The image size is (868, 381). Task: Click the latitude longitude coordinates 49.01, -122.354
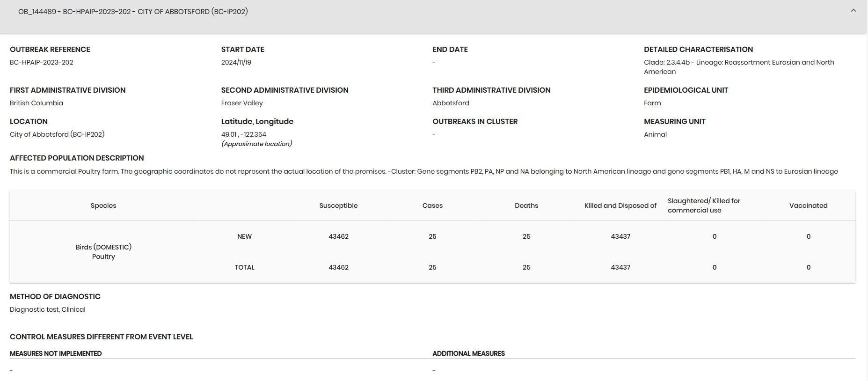coord(244,134)
